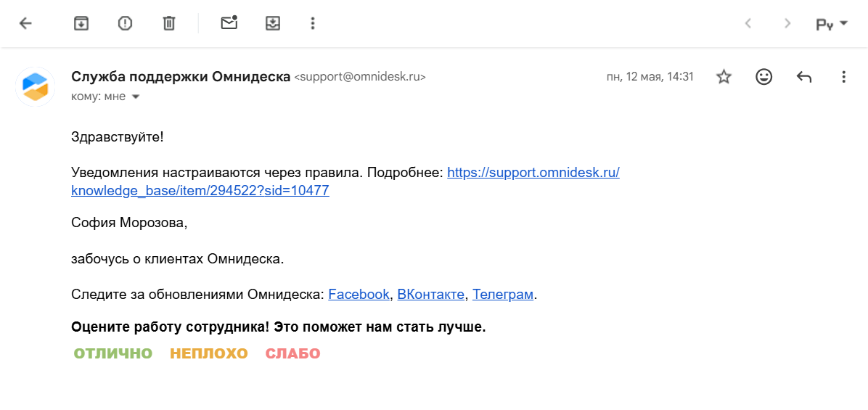Reply to the Omnidesk support email
Image resolution: width=868 pixels, height=410 pixels.
click(x=803, y=77)
